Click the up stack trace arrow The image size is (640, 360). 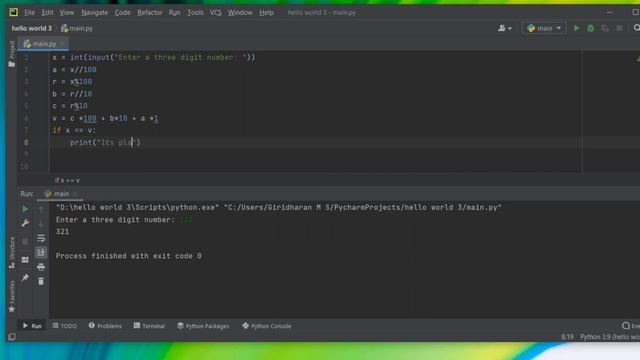click(41, 209)
